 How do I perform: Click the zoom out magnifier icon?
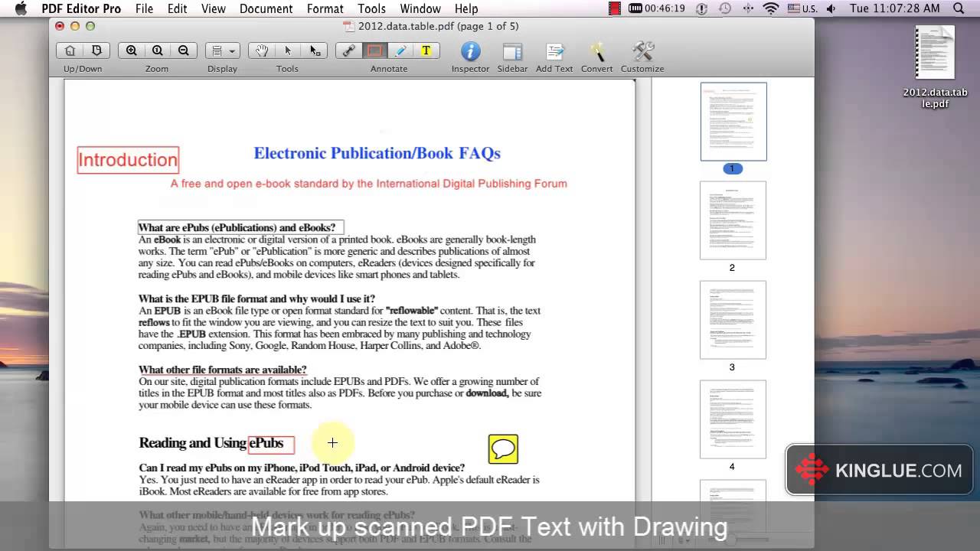[184, 51]
